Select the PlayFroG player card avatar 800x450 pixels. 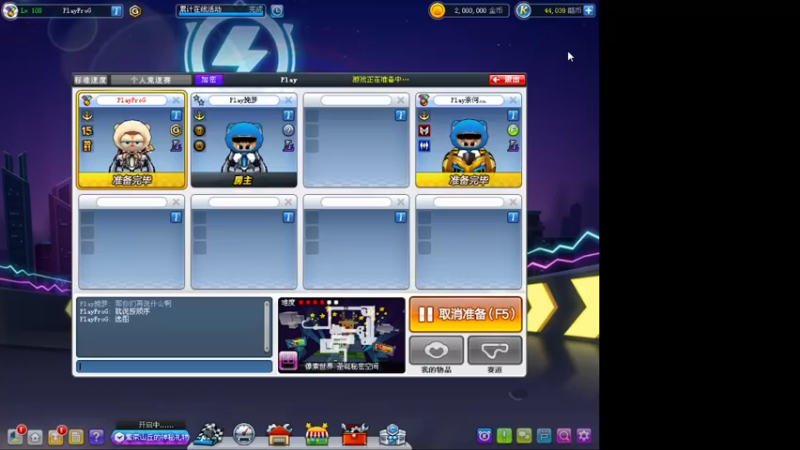click(x=132, y=147)
